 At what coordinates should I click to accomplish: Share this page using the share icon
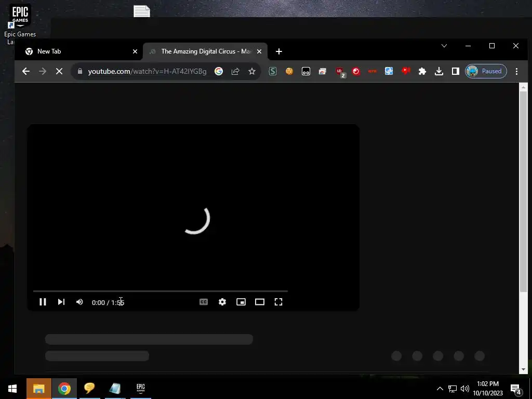point(235,71)
